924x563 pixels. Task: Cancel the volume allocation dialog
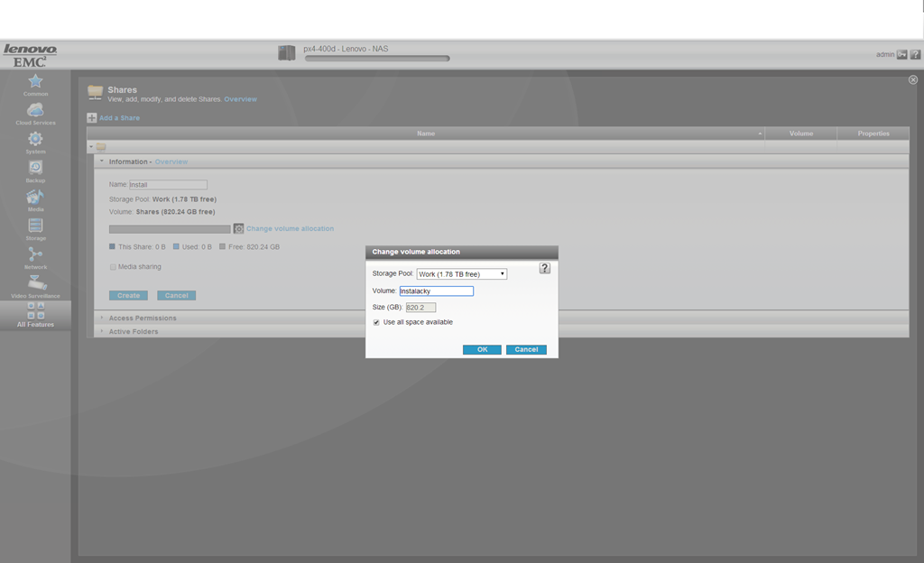526,349
